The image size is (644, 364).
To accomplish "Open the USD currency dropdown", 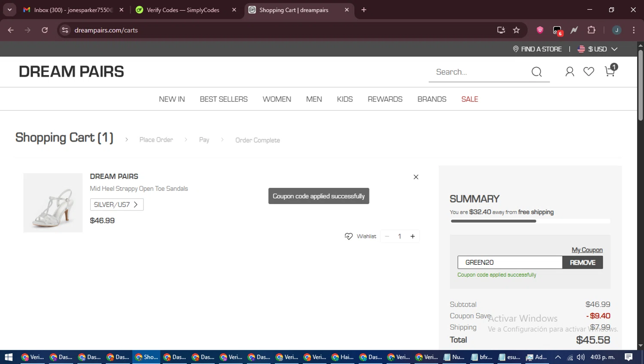I will [x=598, y=49].
